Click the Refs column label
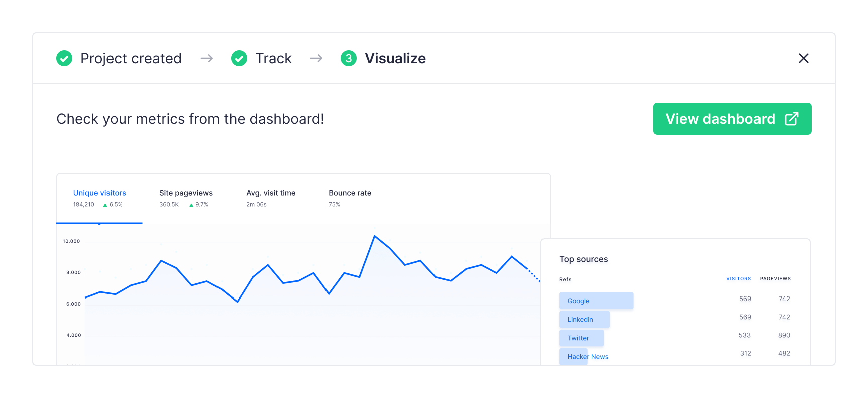Viewport: 868px width, 398px height. click(x=565, y=280)
